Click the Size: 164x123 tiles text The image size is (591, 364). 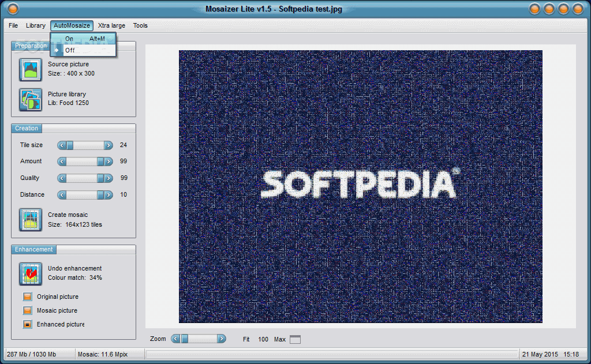pos(74,224)
